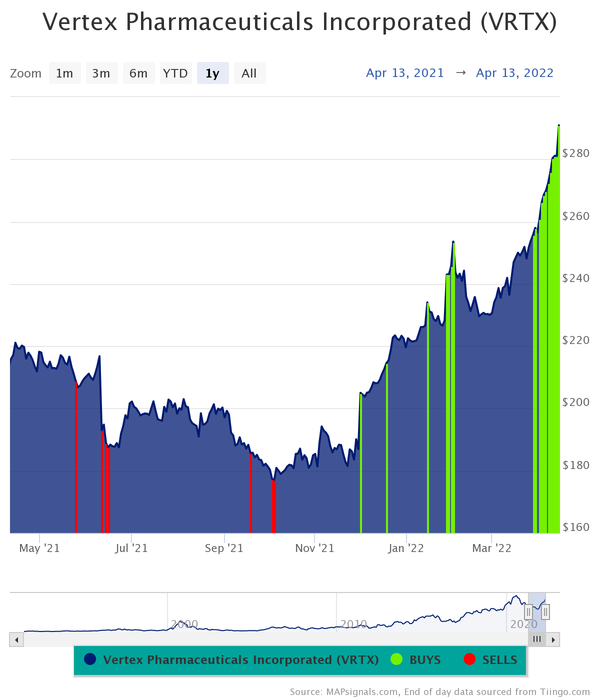600x700 pixels.
Task: Click the $200 y-axis label
Action: [576, 402]
